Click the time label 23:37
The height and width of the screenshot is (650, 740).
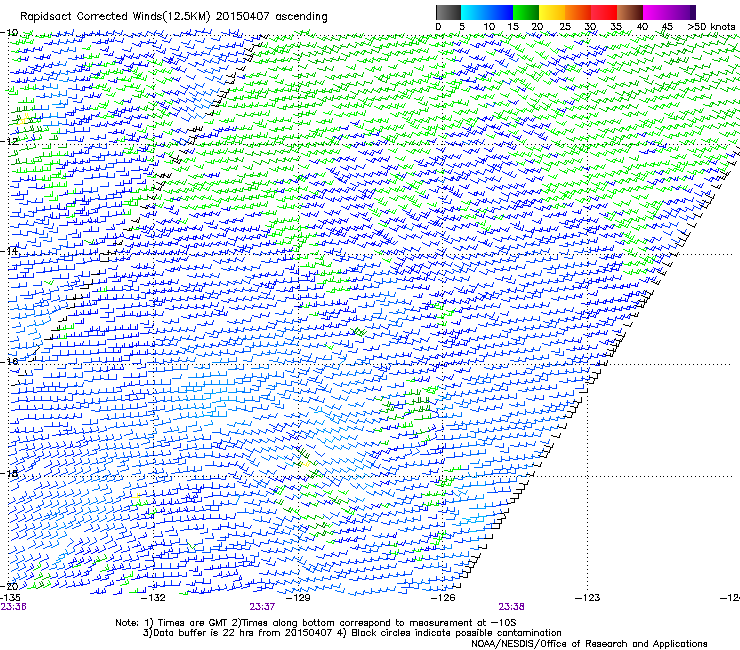(x=262, y=607)
